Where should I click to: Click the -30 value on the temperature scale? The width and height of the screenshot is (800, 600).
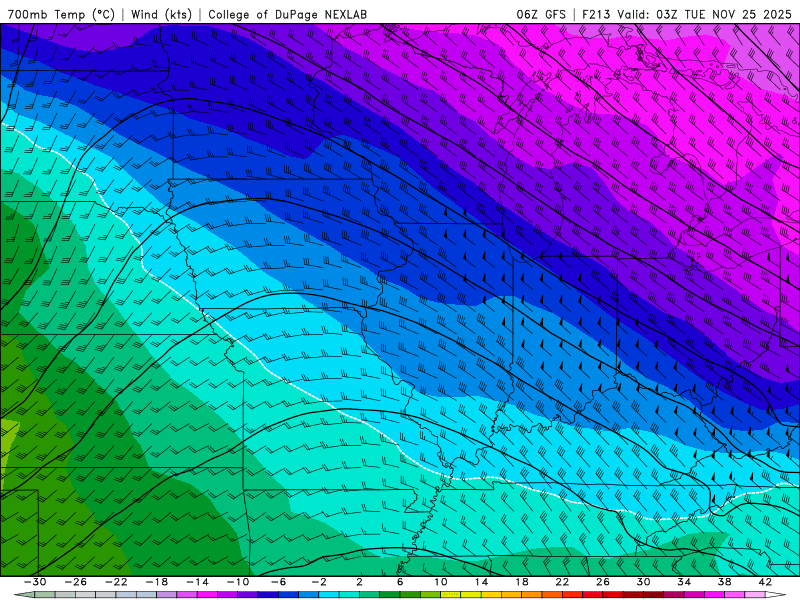(x=35, y=582)
